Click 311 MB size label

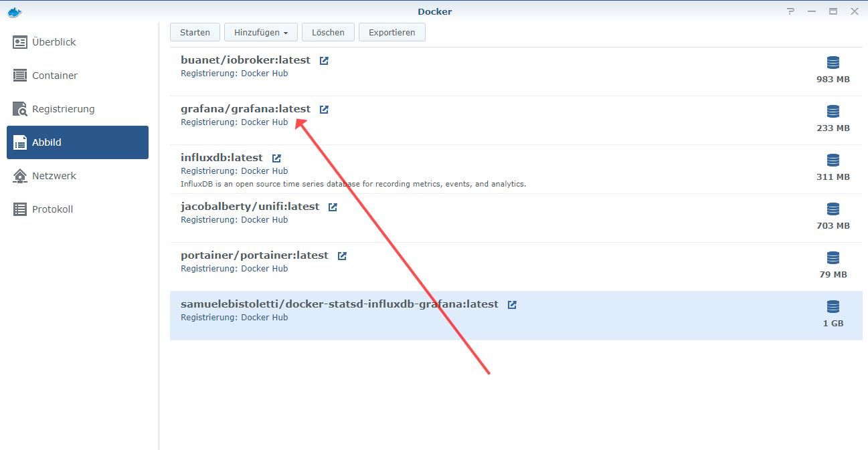click(x=833, y=177)
